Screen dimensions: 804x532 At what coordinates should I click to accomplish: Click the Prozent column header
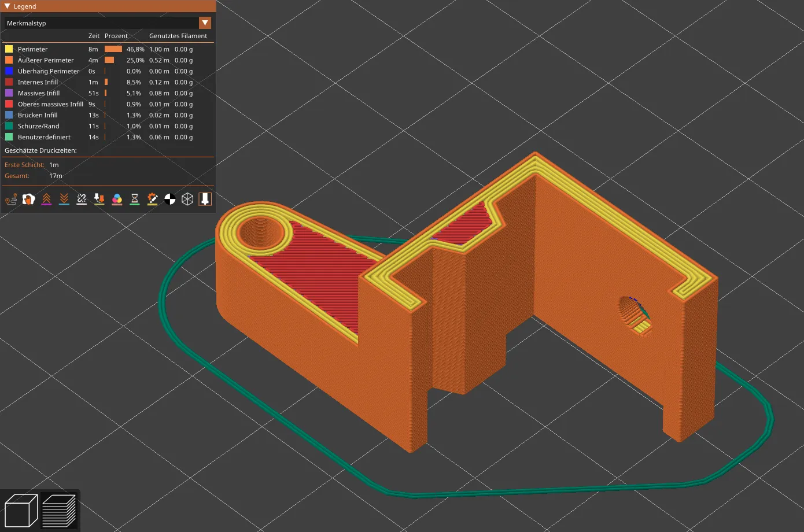[x=116, y=36]
